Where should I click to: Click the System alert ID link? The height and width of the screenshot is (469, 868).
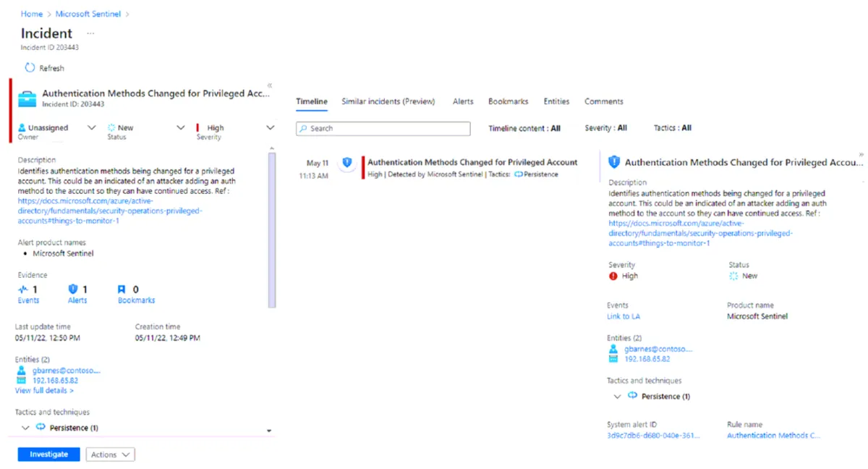tap(654, 436)
